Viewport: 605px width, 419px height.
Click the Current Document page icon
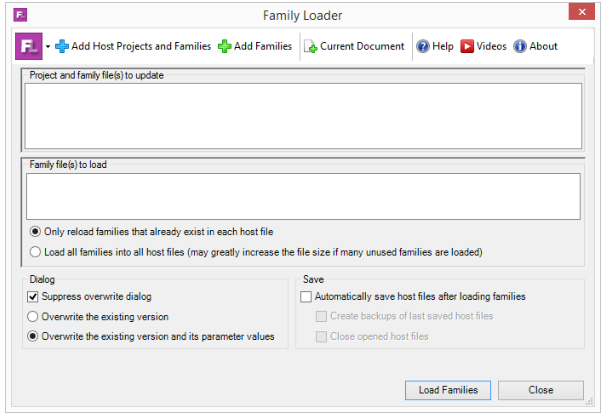click(311, 47)
